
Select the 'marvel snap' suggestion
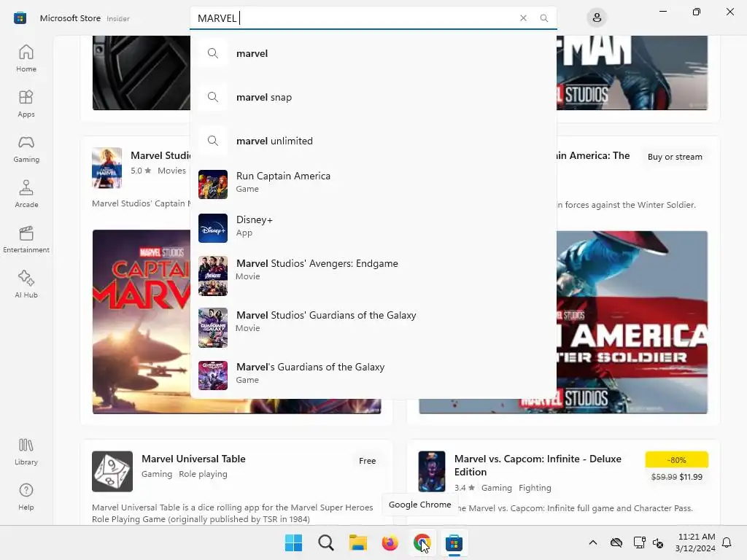(373, 97)
